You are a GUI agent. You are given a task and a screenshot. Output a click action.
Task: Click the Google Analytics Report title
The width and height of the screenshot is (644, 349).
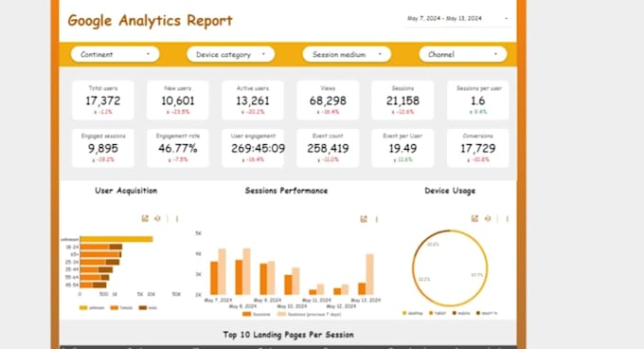[150, 20]
